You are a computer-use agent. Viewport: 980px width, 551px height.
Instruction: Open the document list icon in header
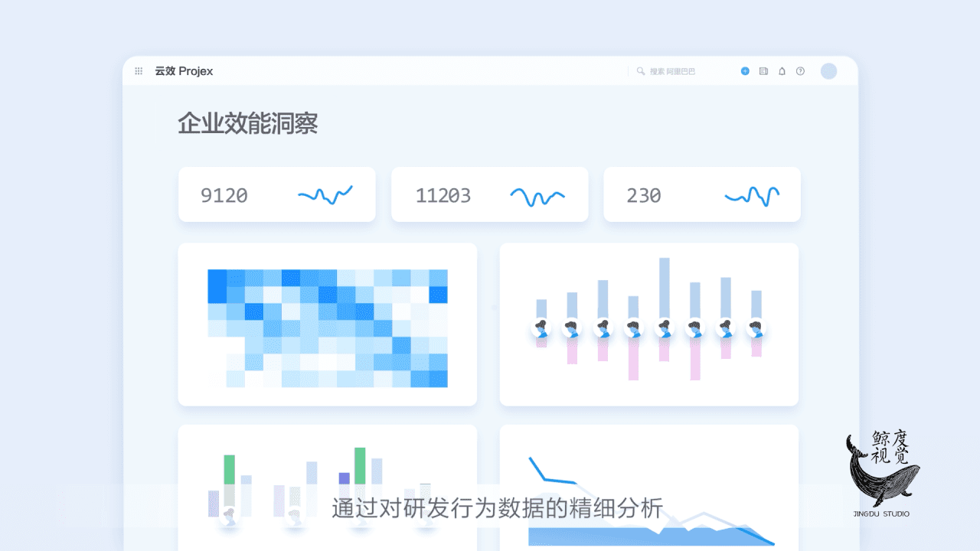coord(763,71)
